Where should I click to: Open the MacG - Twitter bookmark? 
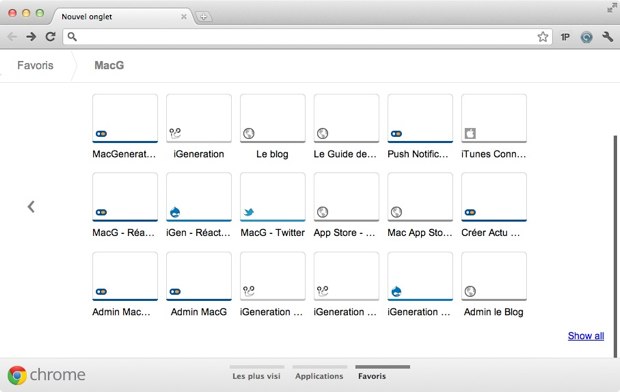pos(272,205)
